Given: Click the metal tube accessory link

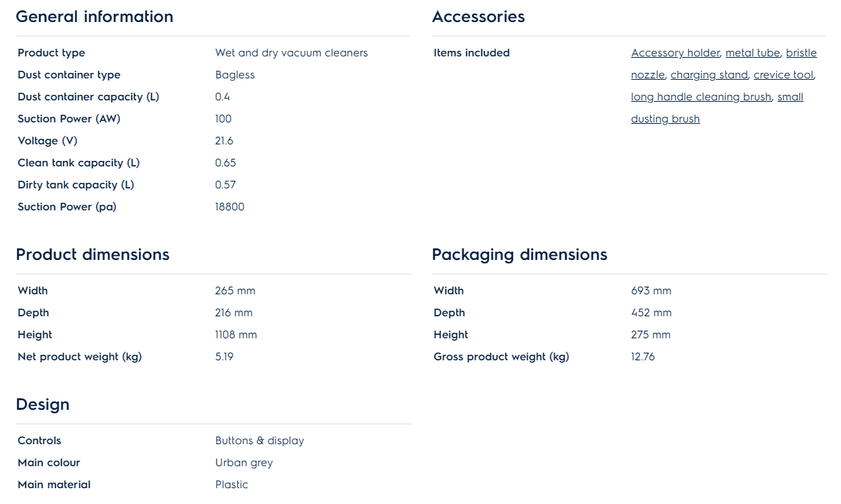Looking at the screenshot, I should pyautogui.click(x=752, y=53).
